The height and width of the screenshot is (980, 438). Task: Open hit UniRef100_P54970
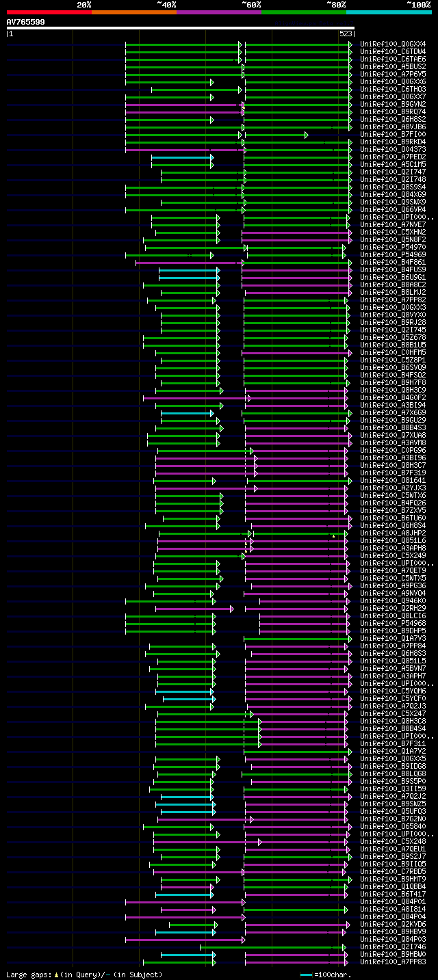393,247
